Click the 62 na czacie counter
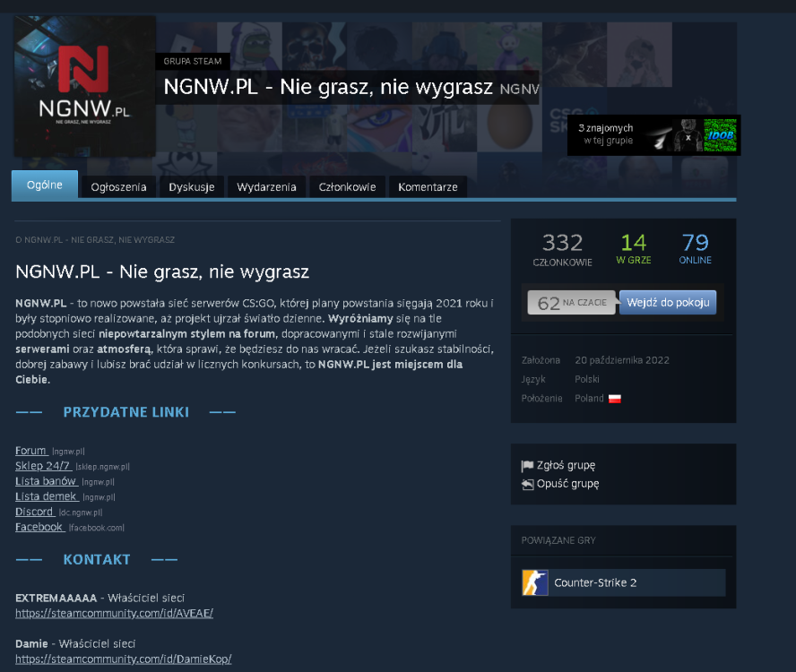 pos(572,303)
